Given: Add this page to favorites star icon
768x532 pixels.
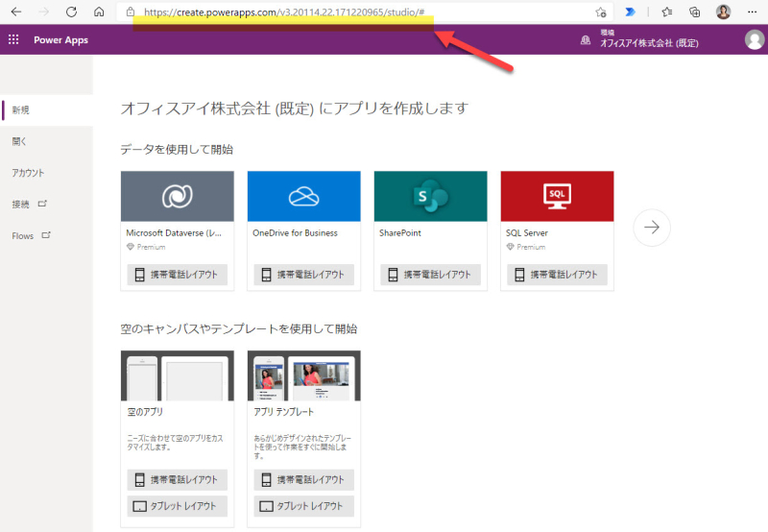Looking at the screenshot, I should (601, 12).
